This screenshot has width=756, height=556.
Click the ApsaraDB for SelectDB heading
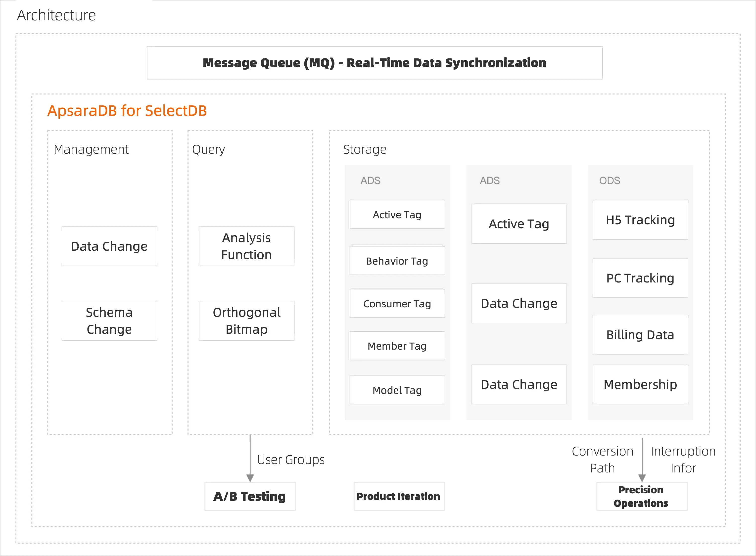click(127, 111)
